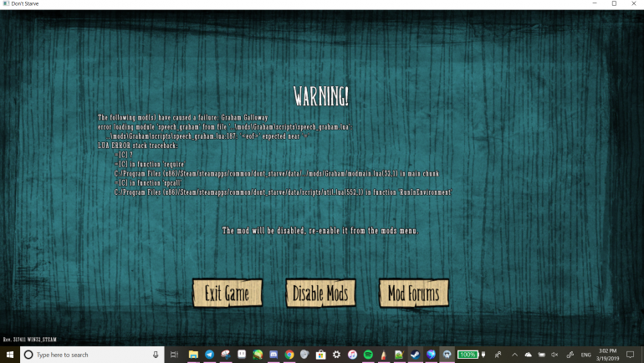Click the line ending 'RunInEnvironment'
The image size is (644, 363).
pos(283,192)
